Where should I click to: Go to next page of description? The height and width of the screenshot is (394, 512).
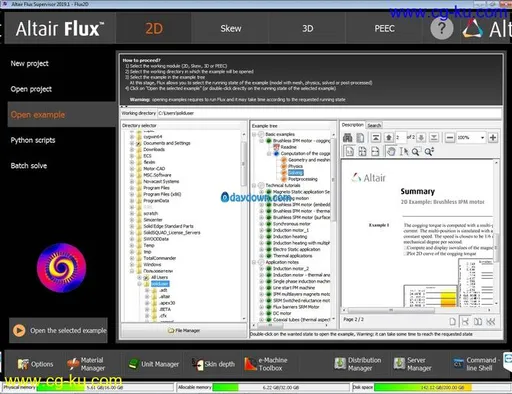pos(421,138)
